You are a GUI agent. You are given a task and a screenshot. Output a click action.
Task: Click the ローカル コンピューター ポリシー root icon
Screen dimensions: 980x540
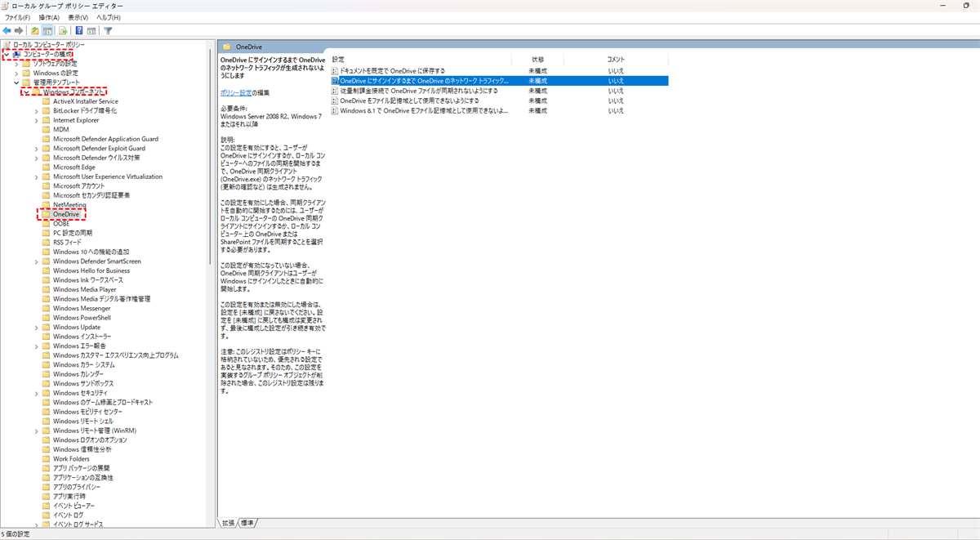click(7, 44)
